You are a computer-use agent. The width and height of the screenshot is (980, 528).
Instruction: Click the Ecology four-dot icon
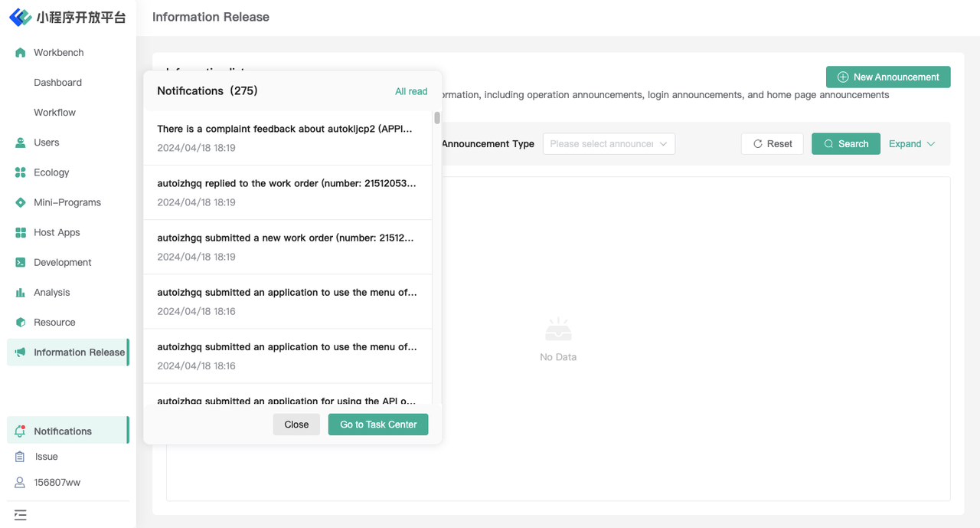(x=21, y=172)
